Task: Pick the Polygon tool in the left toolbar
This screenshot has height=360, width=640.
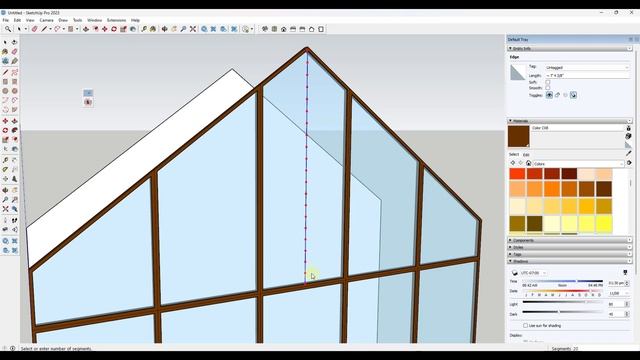Action: pos(14,91)
